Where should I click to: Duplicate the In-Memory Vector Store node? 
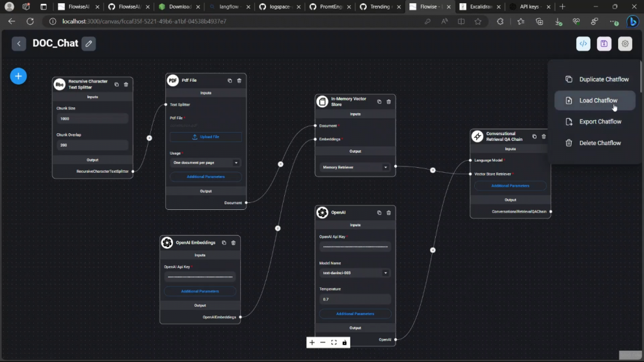pos(379,101)
